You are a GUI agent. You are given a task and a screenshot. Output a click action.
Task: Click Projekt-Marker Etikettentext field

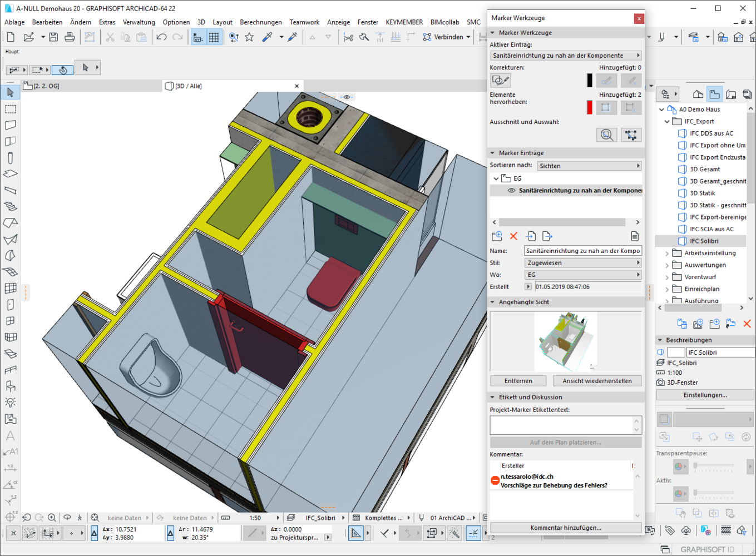562,425
